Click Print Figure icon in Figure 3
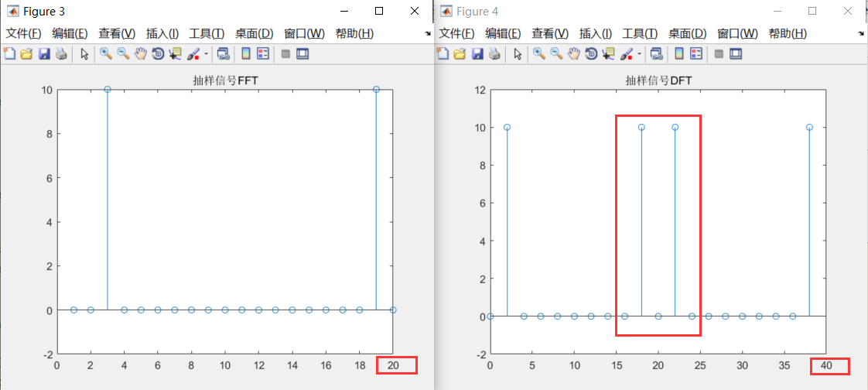This screenshot has width=868, height=390. [x=61, y=53]
